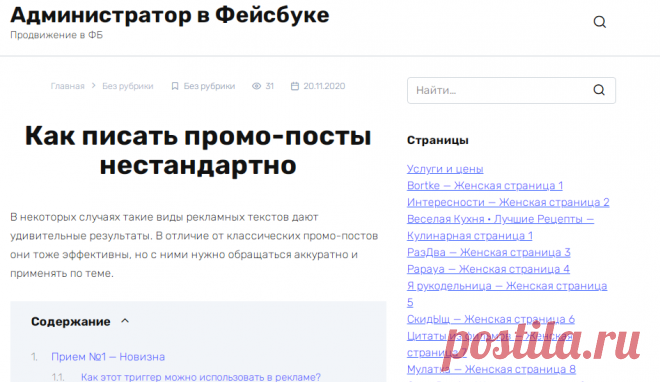Click the eye views icon beside 31
The image size is (660, 382).
tap(256, 86)
